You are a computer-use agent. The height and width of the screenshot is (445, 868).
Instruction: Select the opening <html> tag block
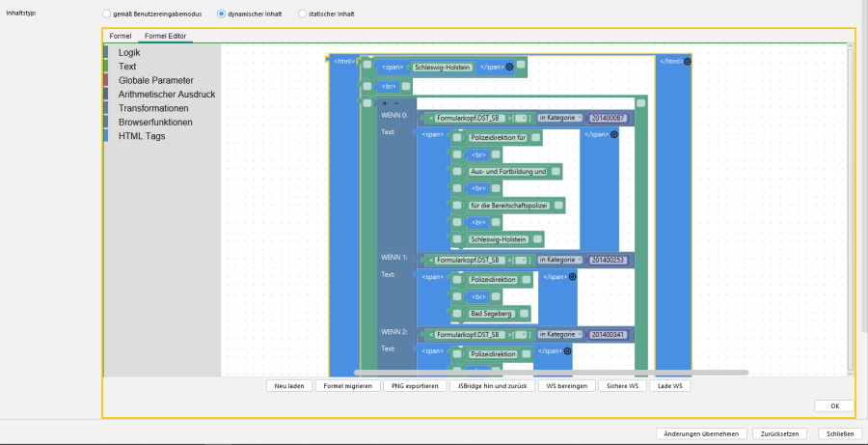tap(342, 62)
